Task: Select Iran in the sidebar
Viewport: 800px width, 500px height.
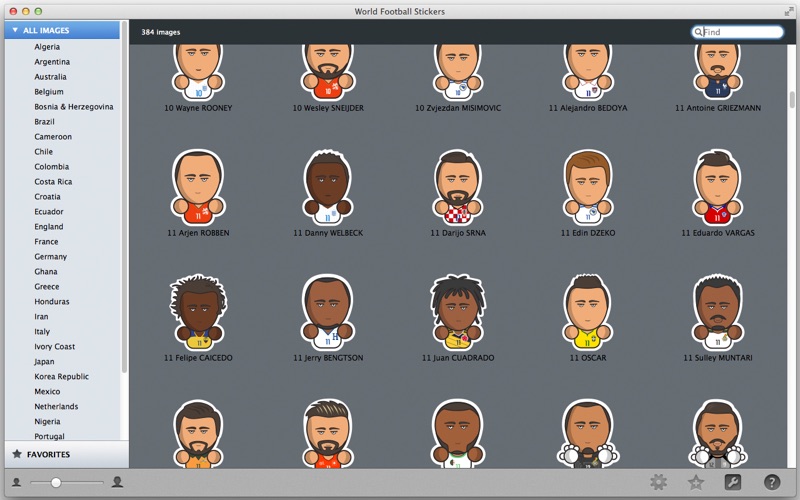Action: click(x=41, y=316)
